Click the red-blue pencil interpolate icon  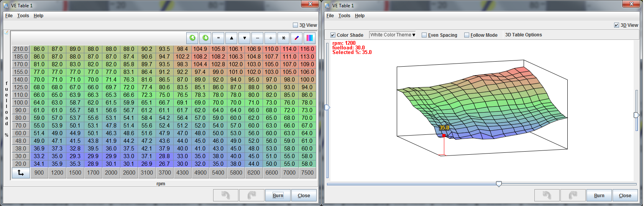[296, 38]
